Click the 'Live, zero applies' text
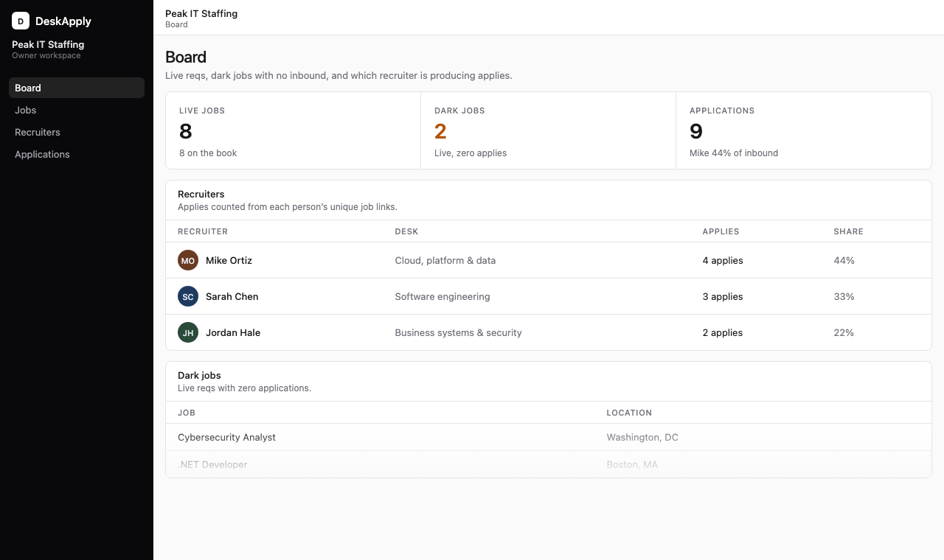Image resolution: width=944 pixels, height=560 pixels. click(x=471, y=153)
